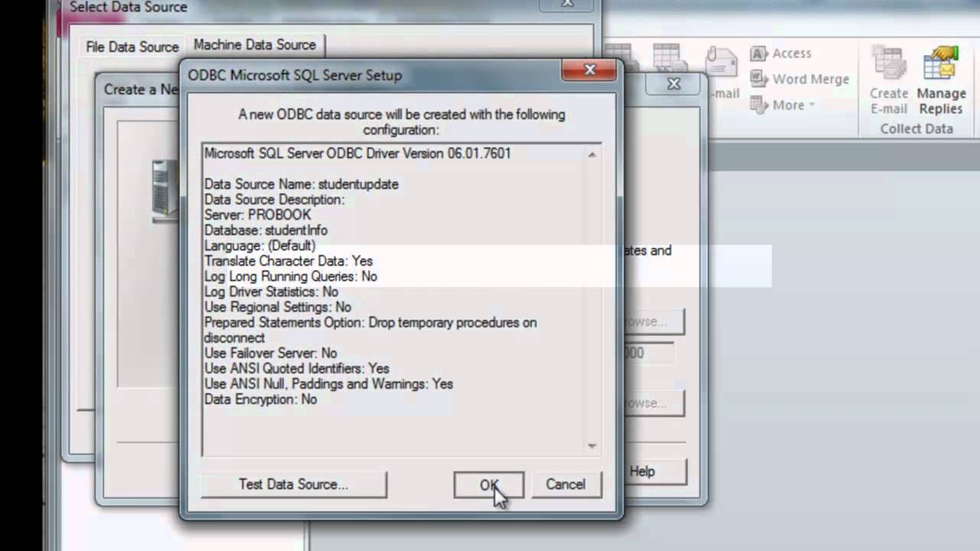Select the Microsoft SQL Server ODBC Driver Version line
980x551 pixels.
(x=358, y=153)
